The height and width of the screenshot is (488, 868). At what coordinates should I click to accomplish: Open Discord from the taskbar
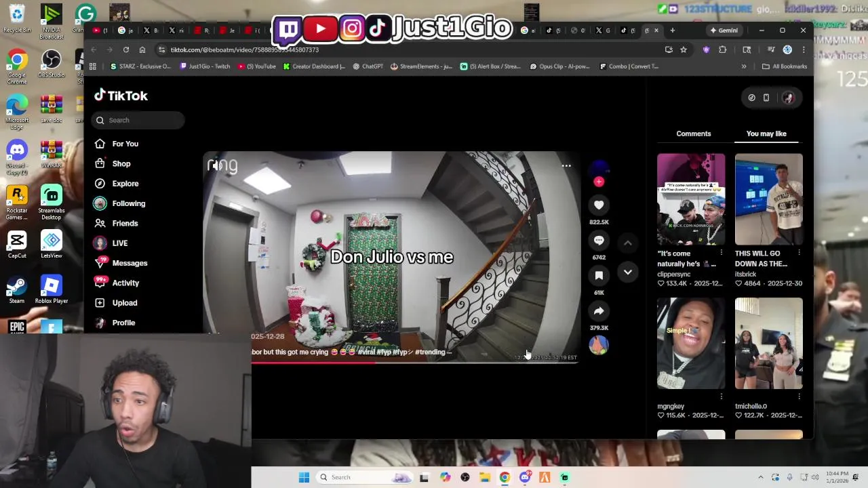click(x=525, y=477)
